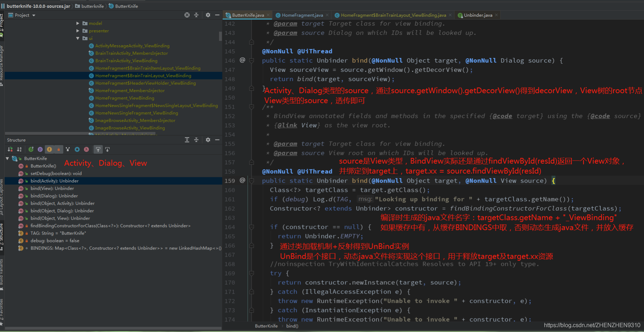Select TAG: String field in Structure
This screenshot has height=332, width=644.
coord(58,233)
